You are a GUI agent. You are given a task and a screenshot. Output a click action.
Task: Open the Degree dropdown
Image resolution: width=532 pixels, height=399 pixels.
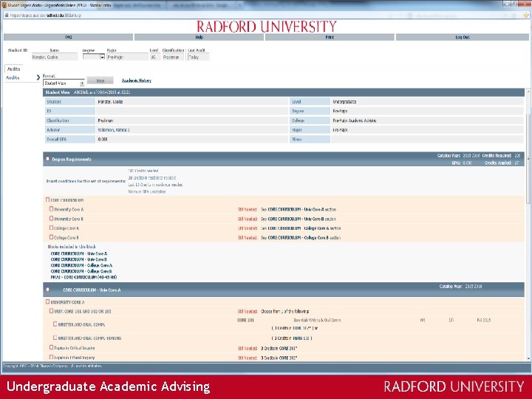pos(94,58)
